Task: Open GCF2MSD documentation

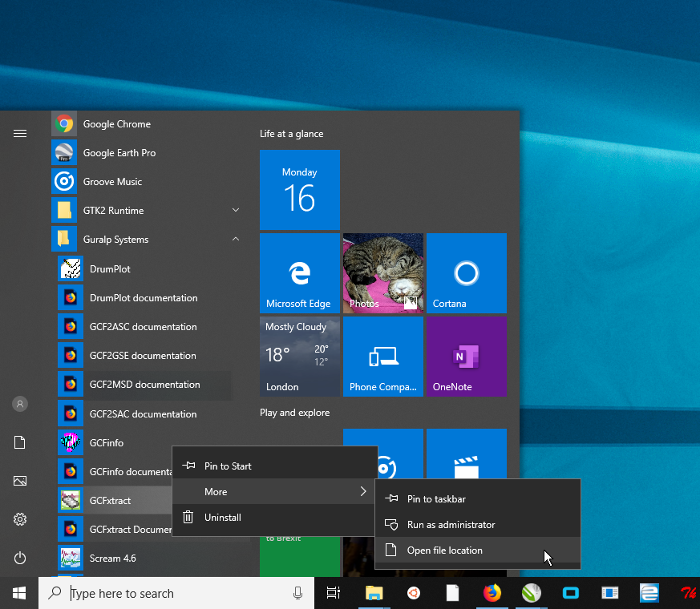Action: point(145,385)
